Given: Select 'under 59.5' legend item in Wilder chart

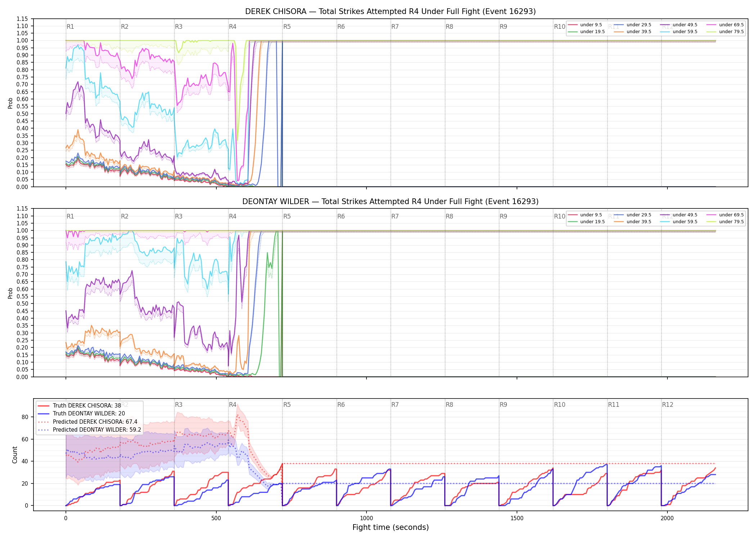Looking at the screenshot, I should [679, 222].
